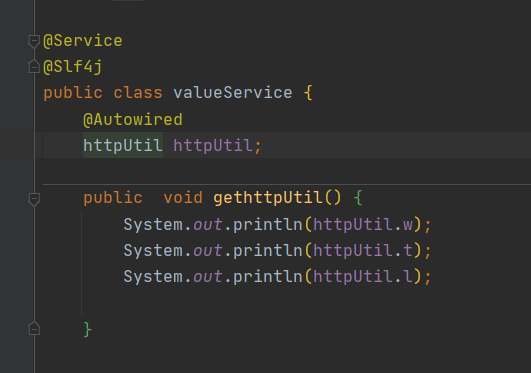Screen dimensions: 531x373
Task: Click the gethttpUtil method name
Action: pyautogui.click(x=268, y=198)
